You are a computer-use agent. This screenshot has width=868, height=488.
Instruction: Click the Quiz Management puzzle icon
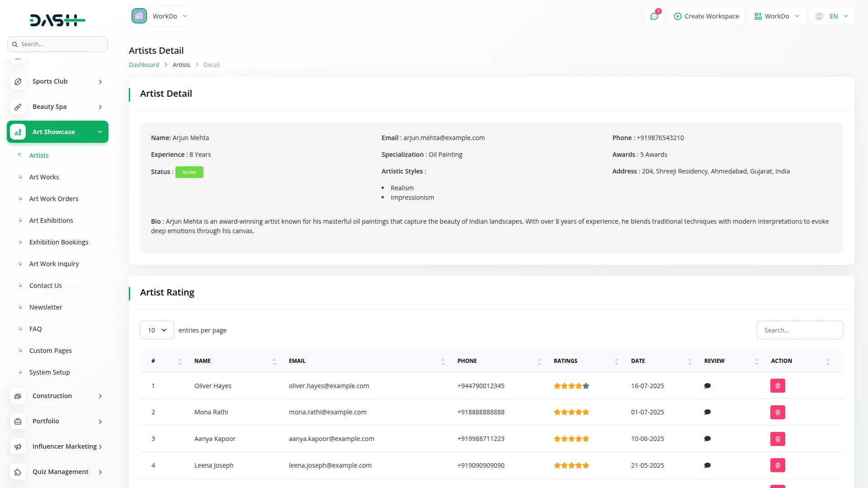tap(18, 472)
